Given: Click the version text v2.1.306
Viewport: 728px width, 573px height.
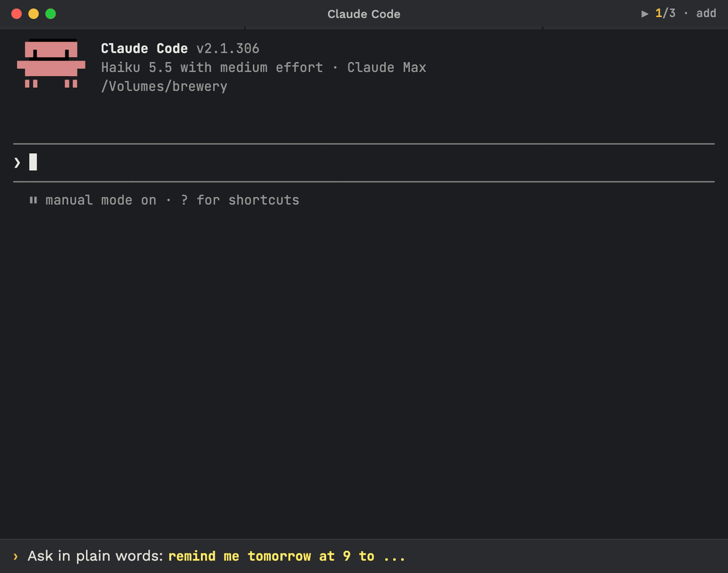Looking at the screenshot, I should 227,48.
